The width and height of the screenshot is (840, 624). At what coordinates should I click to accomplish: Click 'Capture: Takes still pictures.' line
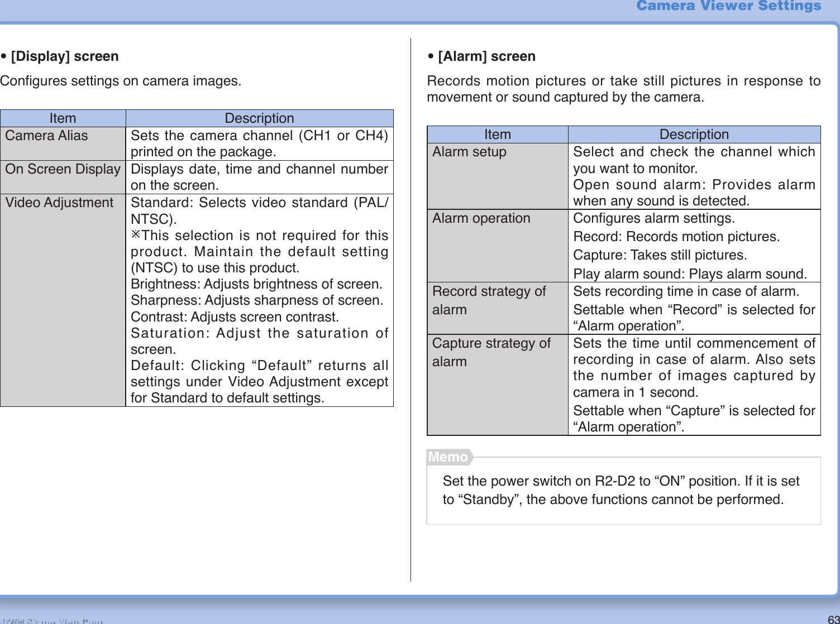pos(660,255)
